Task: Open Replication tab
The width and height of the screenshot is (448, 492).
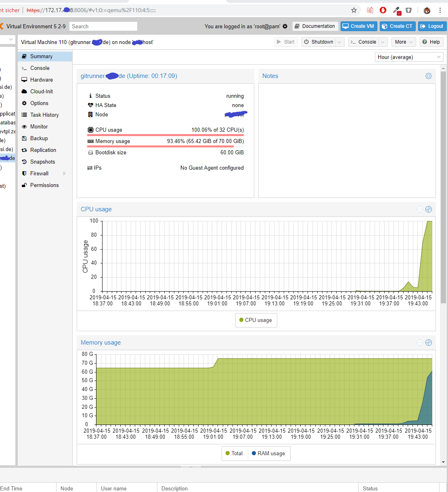Action: coord(45,150)
